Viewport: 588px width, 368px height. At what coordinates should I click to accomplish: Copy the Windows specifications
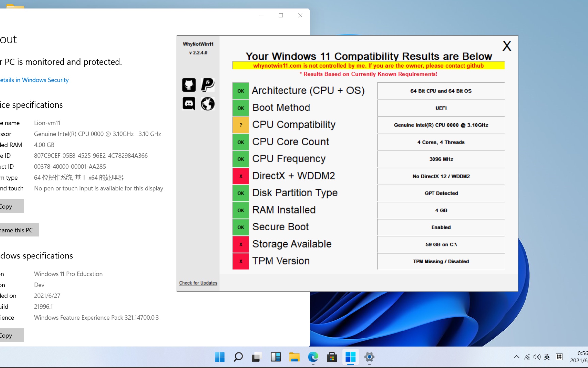click(x=10, y=335)
